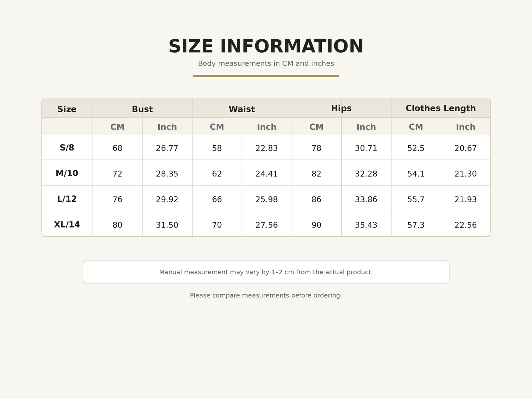Click the manual measurement note box

266,272
